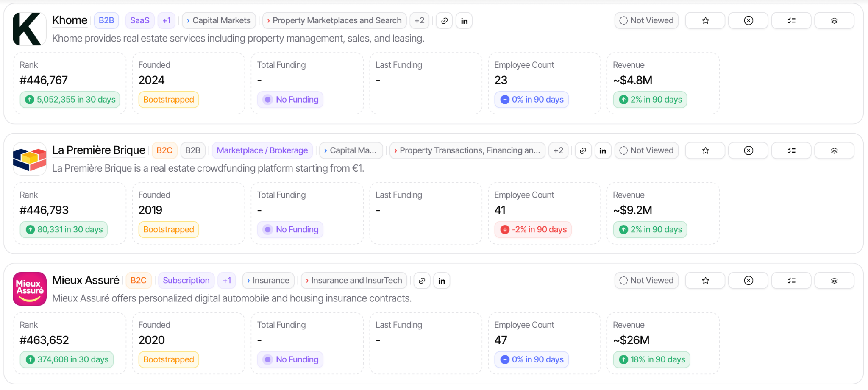Image resolution: width=868 pixels, height=390 pixels.
Task: Toggle Mieux Assuré's Not Viewed status
Action: click(647, 281)
